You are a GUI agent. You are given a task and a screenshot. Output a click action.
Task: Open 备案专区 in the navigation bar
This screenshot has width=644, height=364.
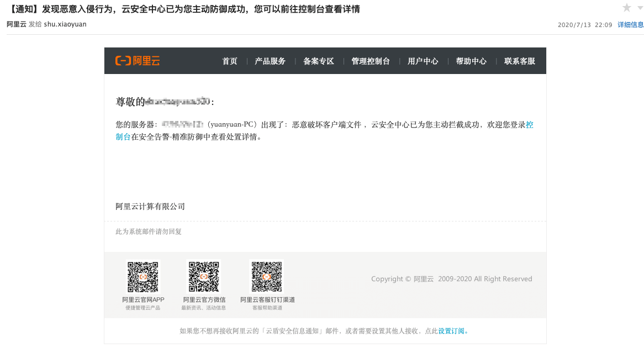[x=318, y=61]
